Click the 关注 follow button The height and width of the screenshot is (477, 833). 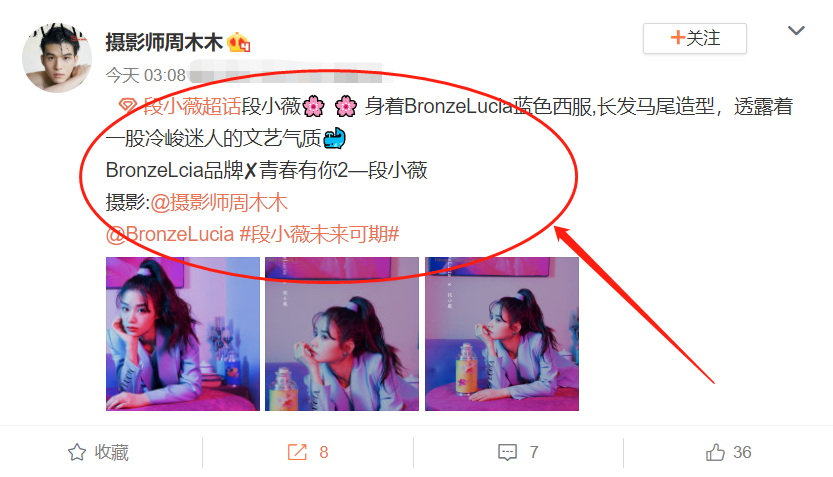pyautogui.click(x=694, y=38)
